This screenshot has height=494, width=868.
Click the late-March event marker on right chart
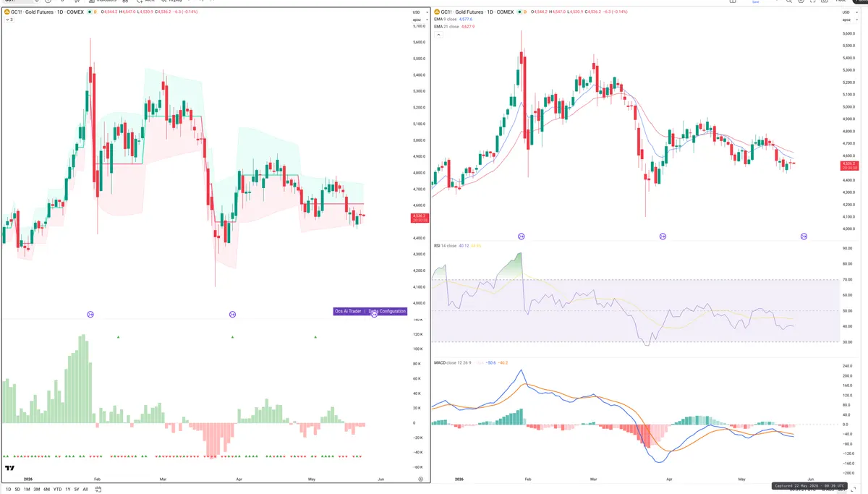[x=663, y=237]
